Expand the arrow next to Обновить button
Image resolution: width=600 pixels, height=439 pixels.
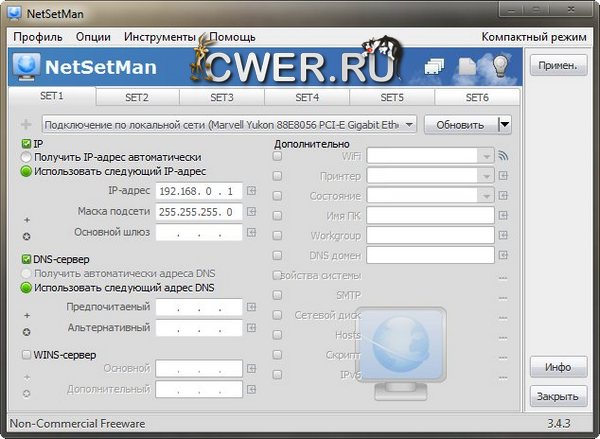coord(504,125)
